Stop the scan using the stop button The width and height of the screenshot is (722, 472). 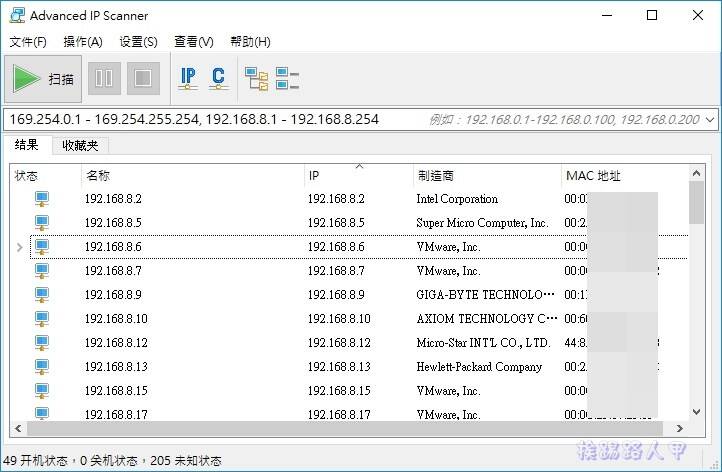143,78
